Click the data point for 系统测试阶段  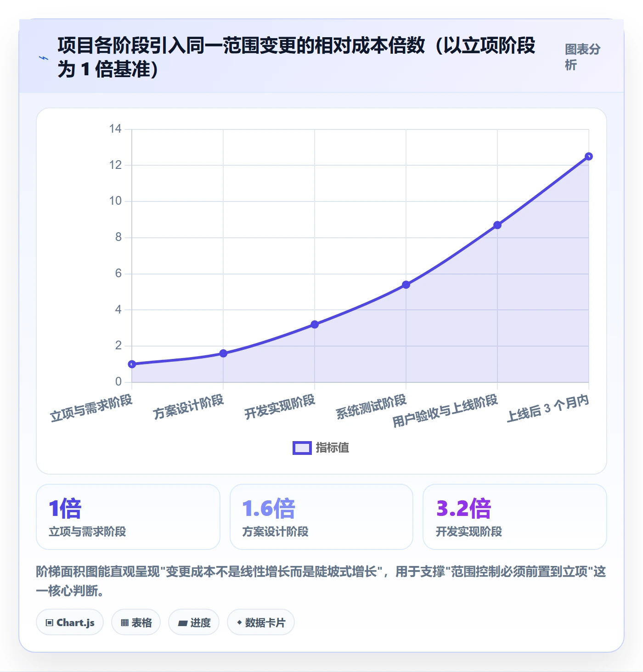click(x=406, y=285)
